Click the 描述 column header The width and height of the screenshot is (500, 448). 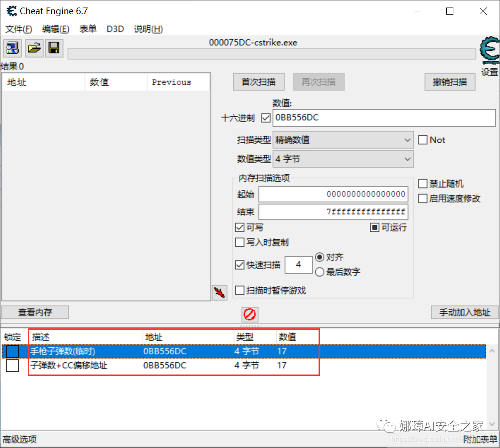41,337
